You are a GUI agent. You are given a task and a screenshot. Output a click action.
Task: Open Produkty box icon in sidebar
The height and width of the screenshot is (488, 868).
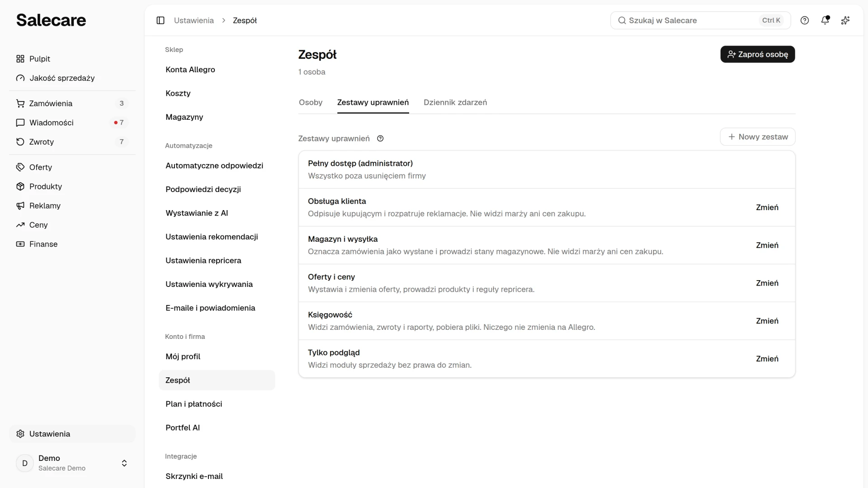[20, 187]
